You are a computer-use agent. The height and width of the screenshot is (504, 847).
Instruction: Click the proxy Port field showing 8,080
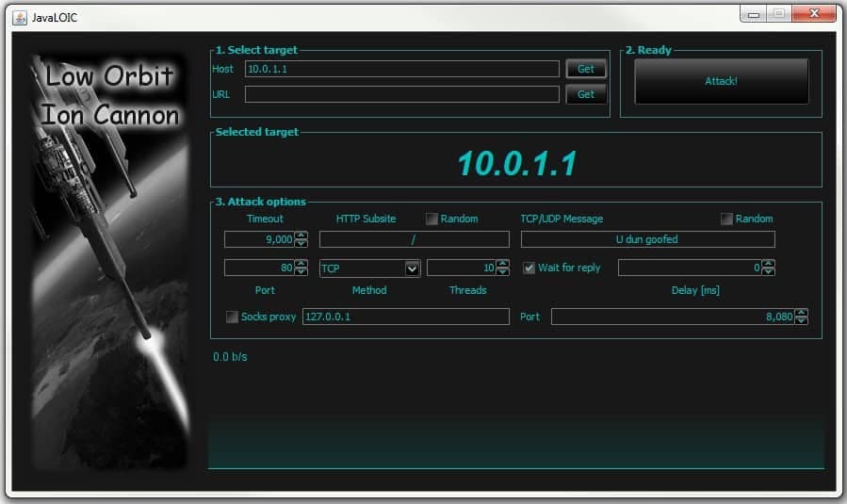[673, 317]
